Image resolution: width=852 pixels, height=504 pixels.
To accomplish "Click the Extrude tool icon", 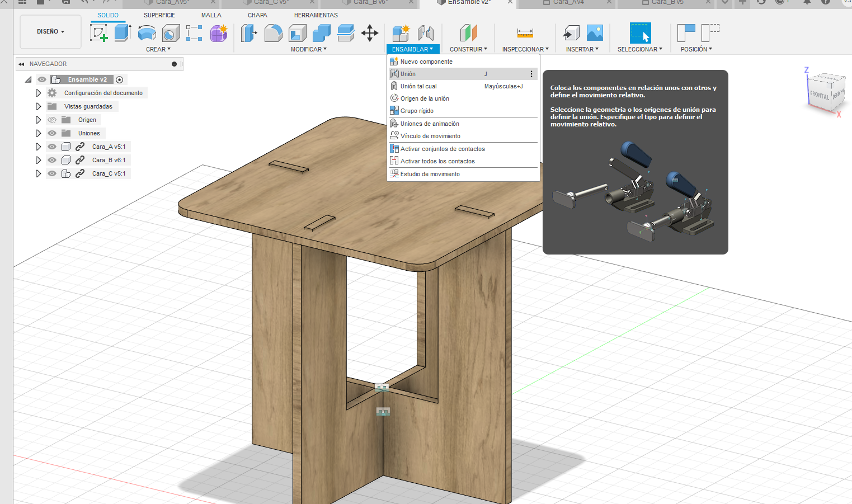I will coord(123,33).
